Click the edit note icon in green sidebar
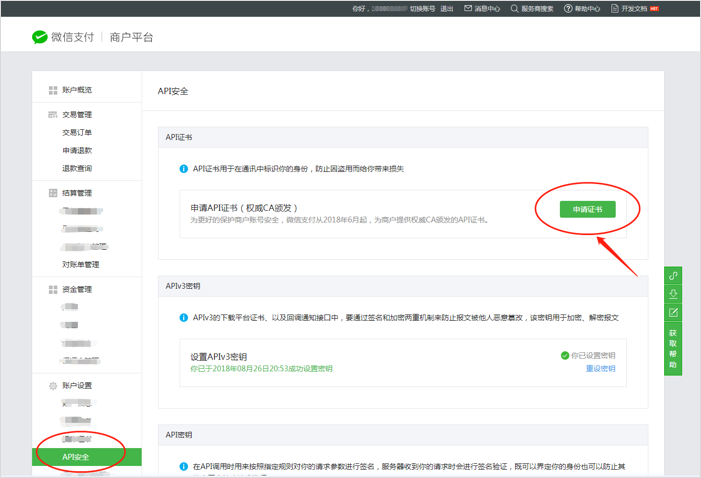Screen dimensions: 701x478 pyautogui.click(x=674, y=312)
